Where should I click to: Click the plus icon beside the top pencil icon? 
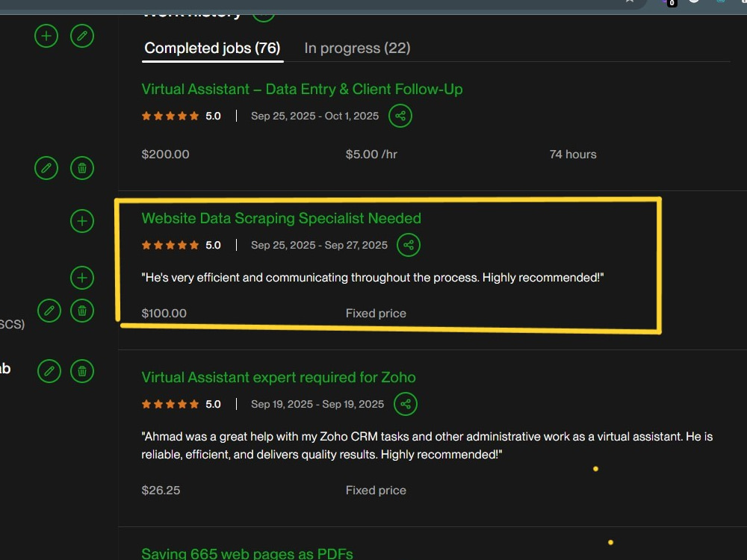coord(46,36)
